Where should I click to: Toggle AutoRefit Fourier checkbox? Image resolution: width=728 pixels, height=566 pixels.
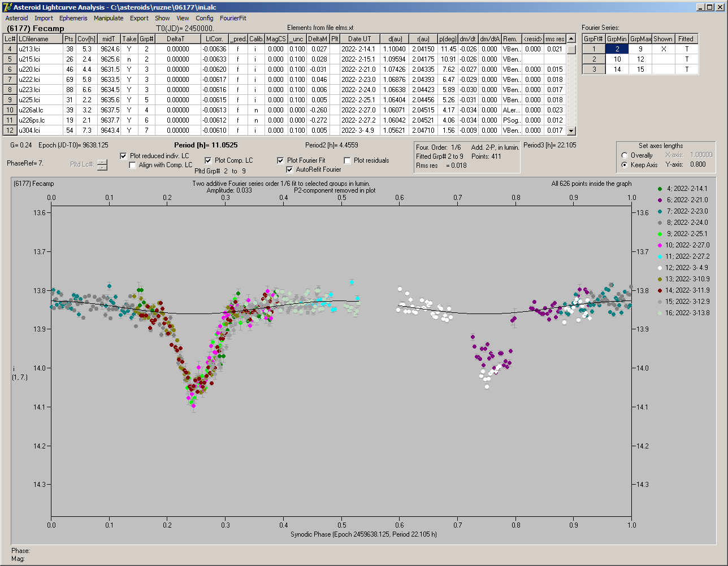click(290, 169)
